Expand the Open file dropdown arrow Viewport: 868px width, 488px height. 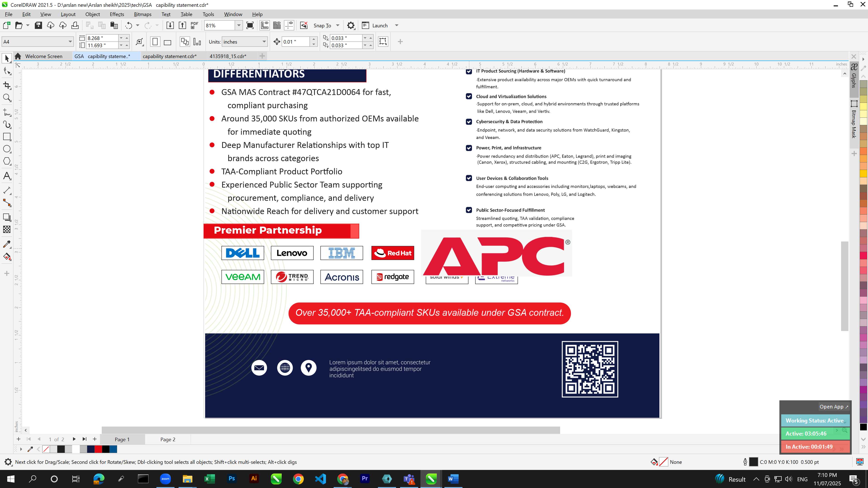28,25
